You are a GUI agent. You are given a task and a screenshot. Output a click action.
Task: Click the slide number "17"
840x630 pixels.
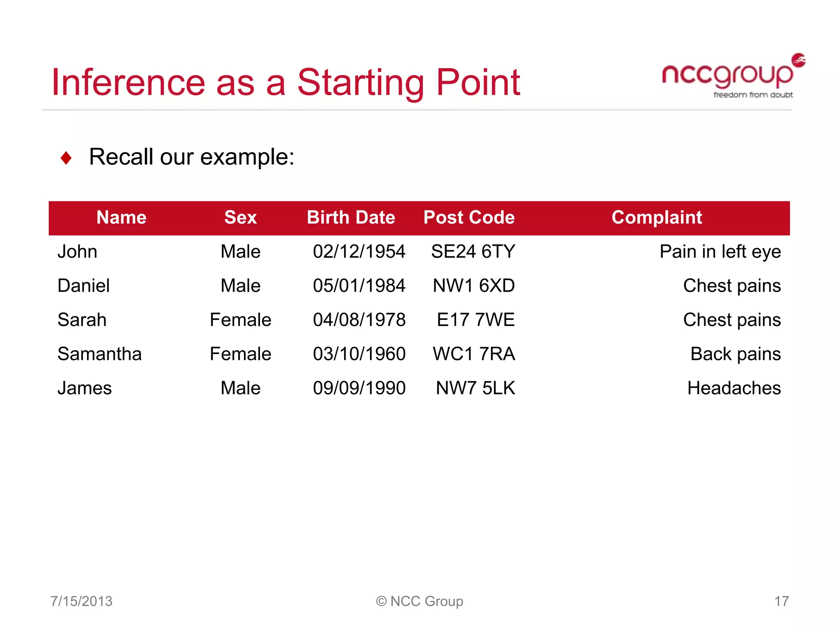(x=782, y=601)
